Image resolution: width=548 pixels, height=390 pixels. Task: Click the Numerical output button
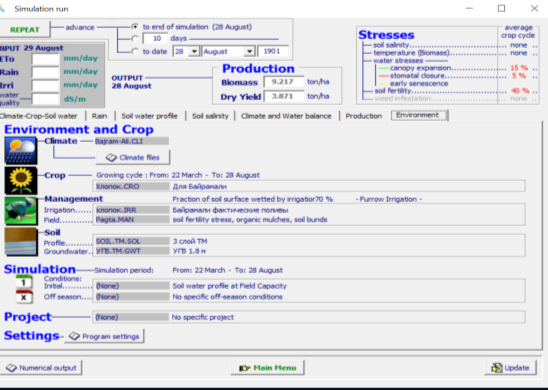41,368
